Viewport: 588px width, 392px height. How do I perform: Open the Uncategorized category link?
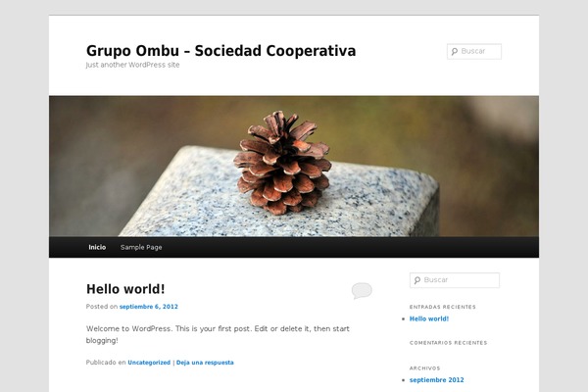pyautogui.click(x=149, y=363)
